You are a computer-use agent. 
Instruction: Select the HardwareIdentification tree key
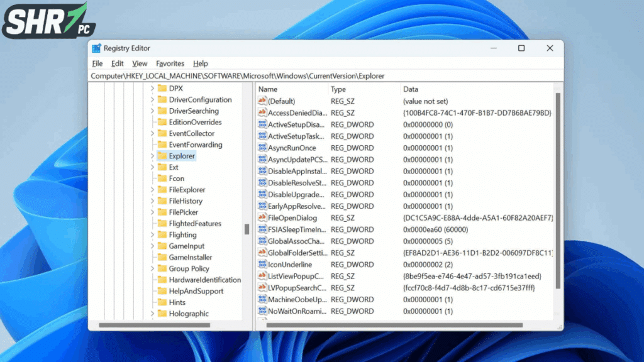pyautogui.click(x=205, y=280)
